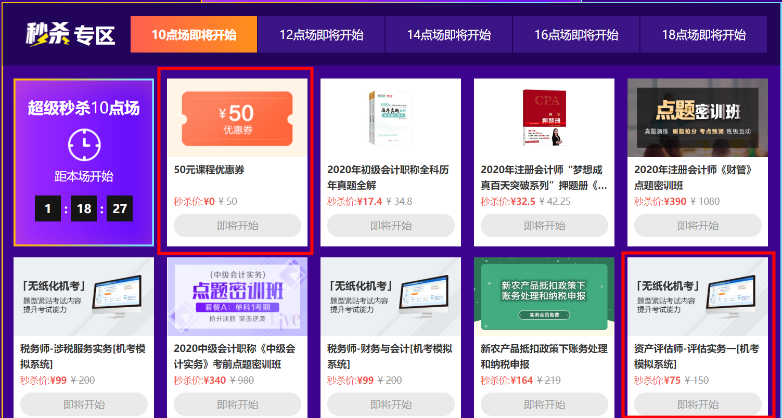
Task: Click the countdown minutes box showing 18
Action: 84,209
